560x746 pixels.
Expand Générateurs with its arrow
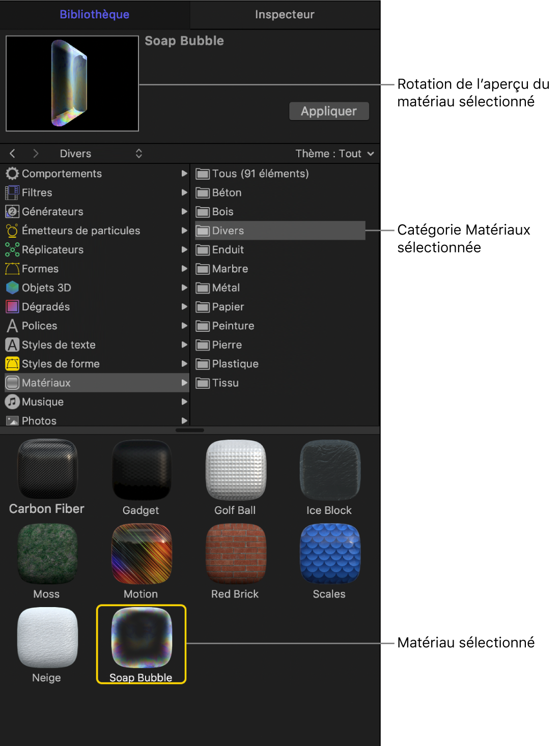(x=184, y=212)
